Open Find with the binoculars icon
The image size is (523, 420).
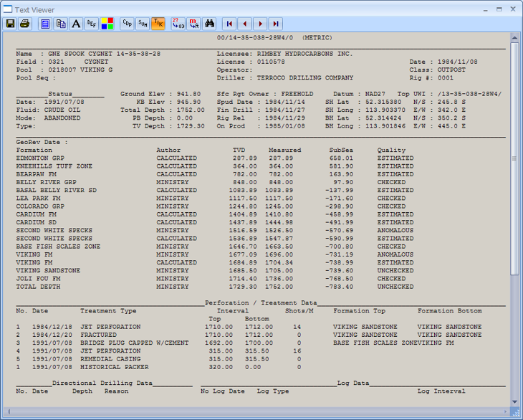[x=209, y=24]
